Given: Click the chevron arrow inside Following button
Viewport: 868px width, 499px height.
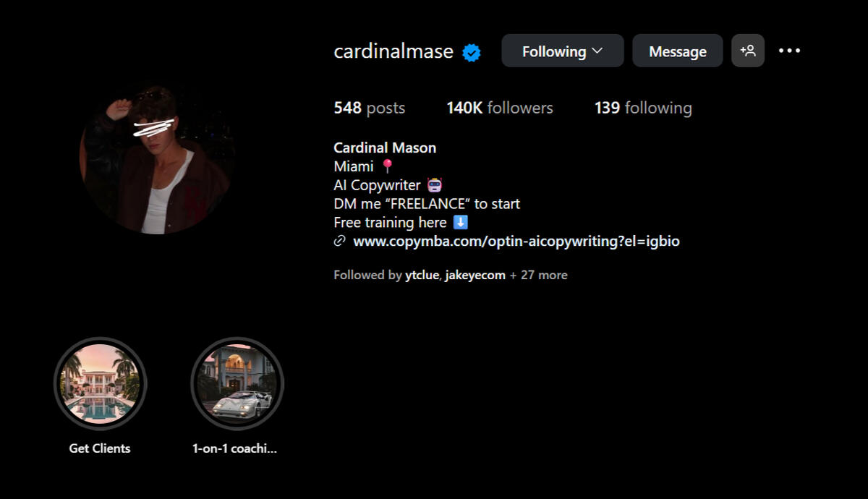Looking at the screenshot, I should (x=597, y=51).
